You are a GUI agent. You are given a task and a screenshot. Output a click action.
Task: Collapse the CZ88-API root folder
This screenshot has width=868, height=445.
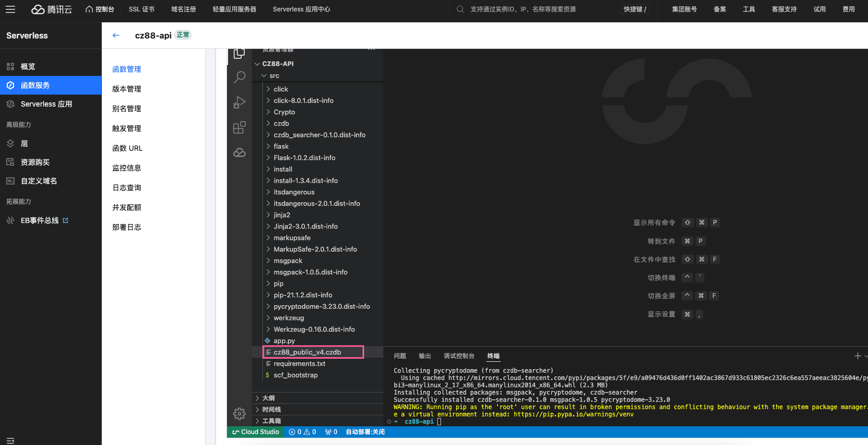277,64
